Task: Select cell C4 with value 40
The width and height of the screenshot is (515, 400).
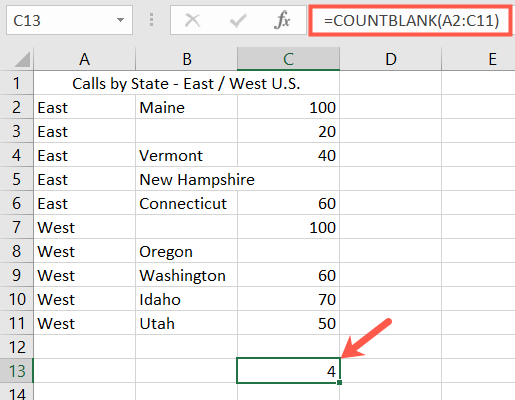Action: (x=288, y=155)
